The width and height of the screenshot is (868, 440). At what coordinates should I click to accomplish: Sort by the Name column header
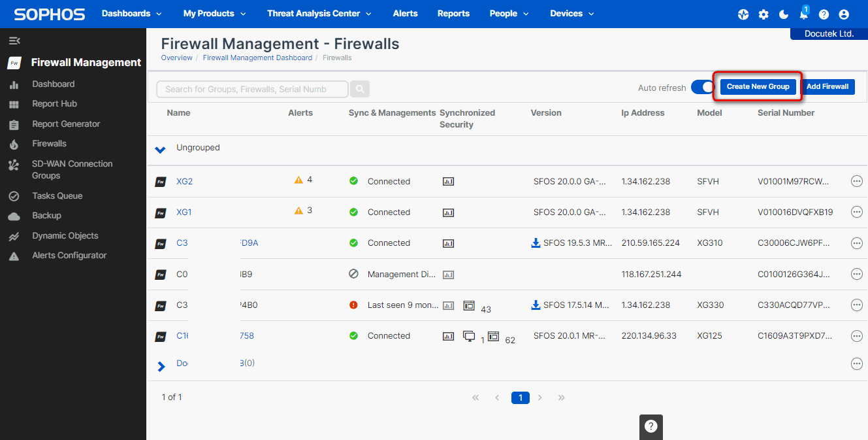pyautogui.click(x=178, y=113)
